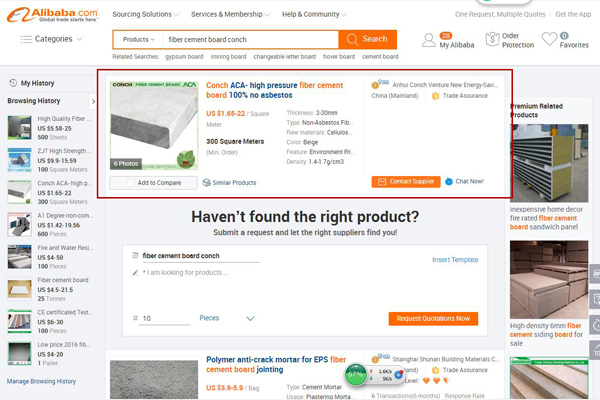The height and width of the screenshot is (400, 600).
Task: Click Request Quotations Now button
Action: (x=433, y=318)
